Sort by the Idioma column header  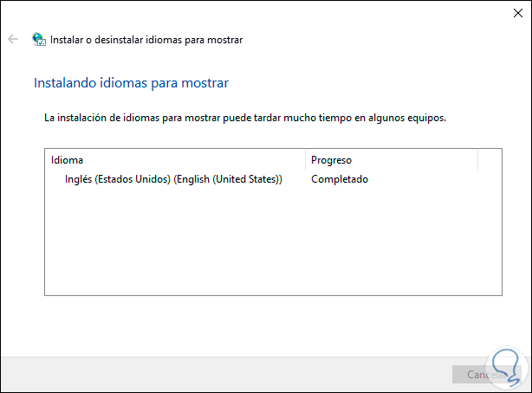[173, 160]
